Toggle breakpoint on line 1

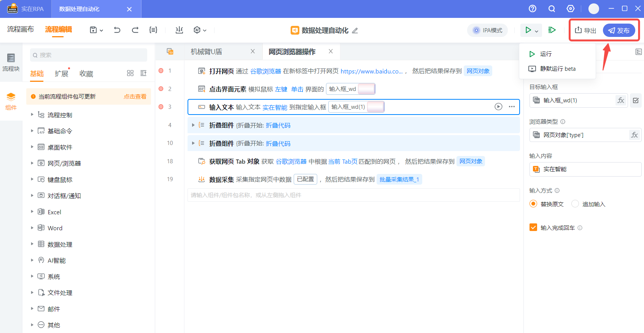pyautogui.click(x=161, y=71)
